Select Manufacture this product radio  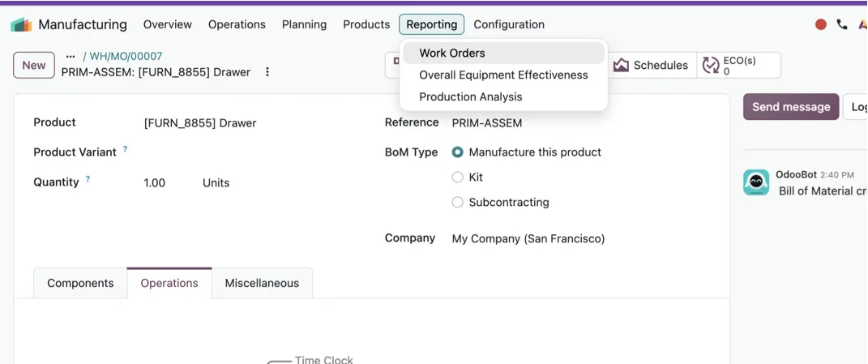point(457,152)
